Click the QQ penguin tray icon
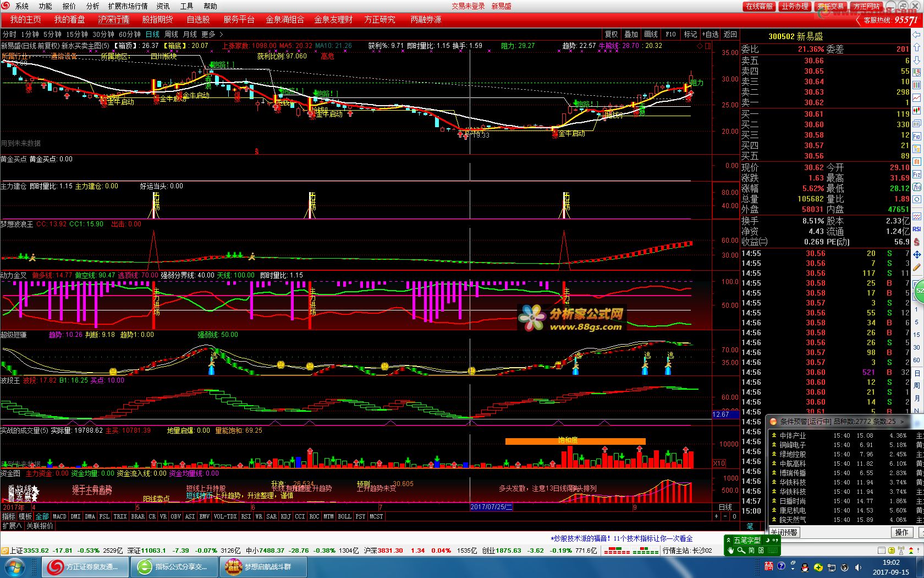924x578 pixels. point(805,568)
